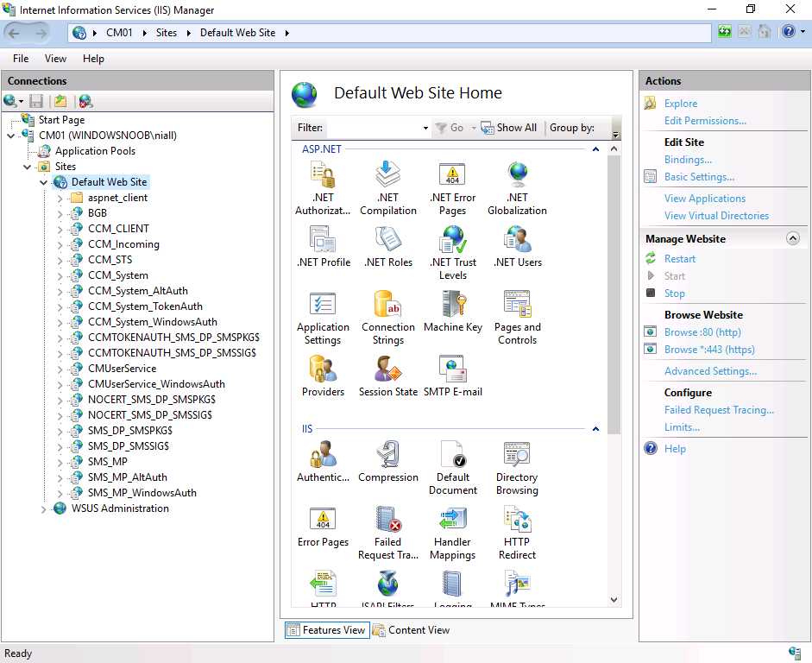
Task: Stop the website
Action: [x=674, y=294]
